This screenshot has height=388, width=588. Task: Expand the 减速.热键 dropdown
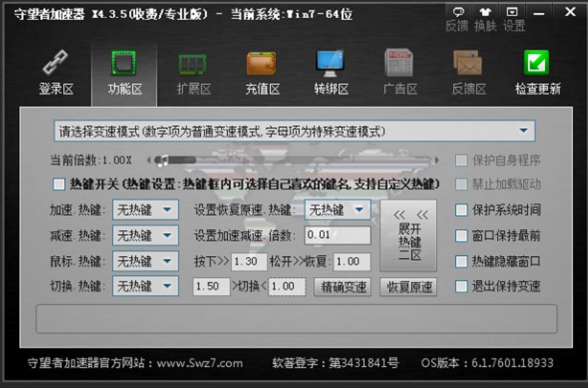(x=145, y=235)
